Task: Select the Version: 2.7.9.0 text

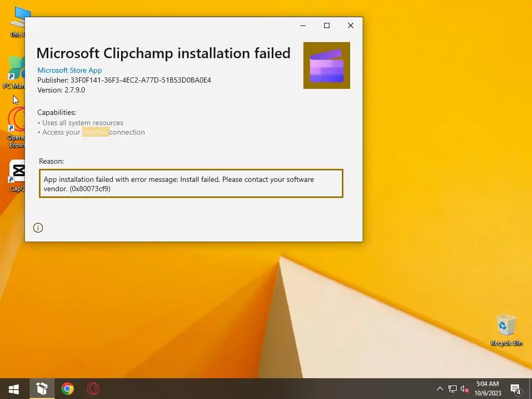Action: [x=61, y=90]
